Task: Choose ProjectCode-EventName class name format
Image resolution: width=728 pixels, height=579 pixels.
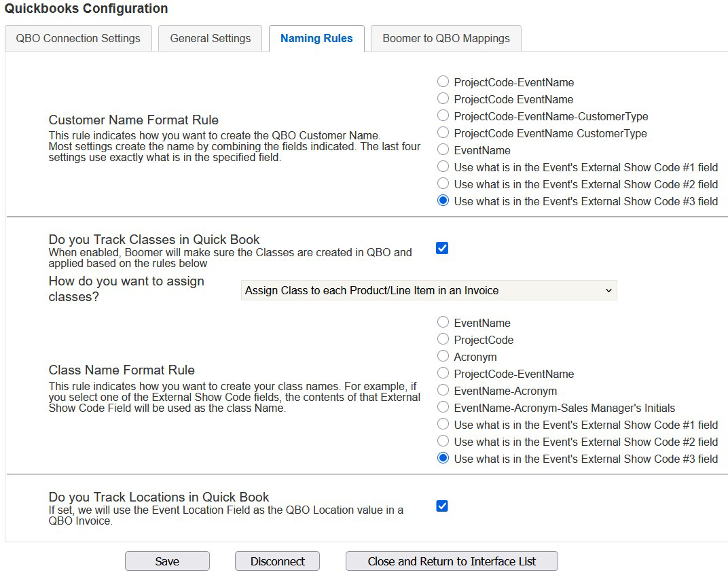Action: (443, 373)
